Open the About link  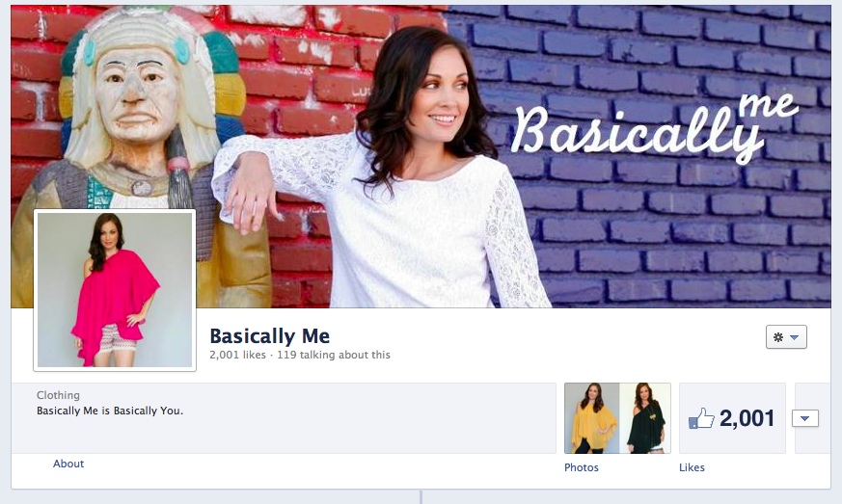coord(68,464)
